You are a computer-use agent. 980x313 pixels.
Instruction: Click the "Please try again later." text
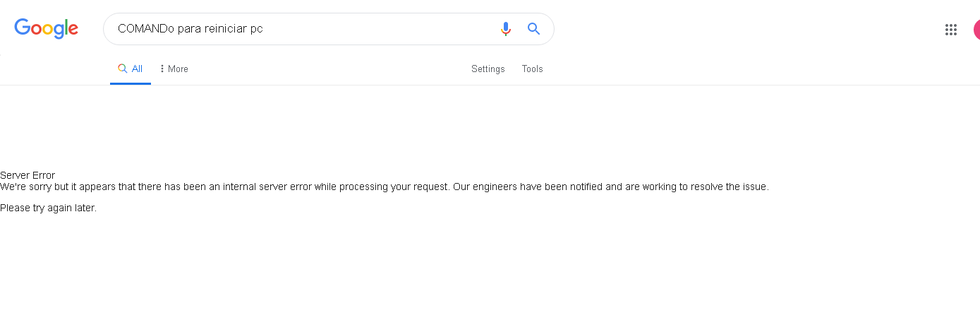tap(48, 208)
